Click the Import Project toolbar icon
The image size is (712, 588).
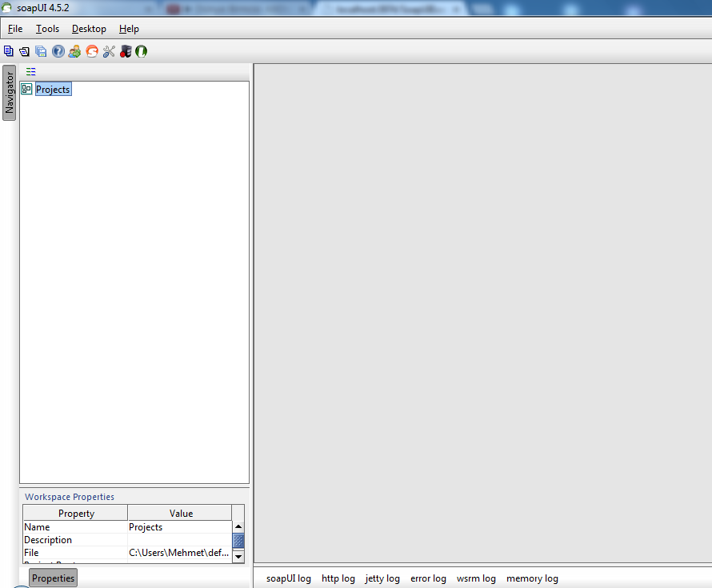click(24, 51)
